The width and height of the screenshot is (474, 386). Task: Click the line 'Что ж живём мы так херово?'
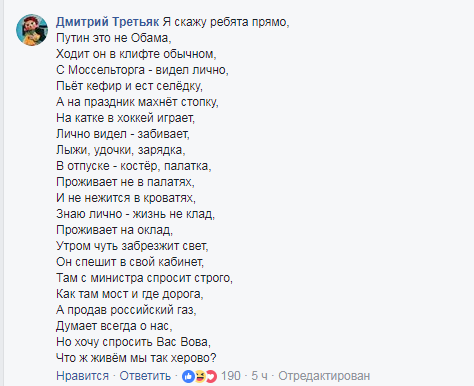(136, 358)
